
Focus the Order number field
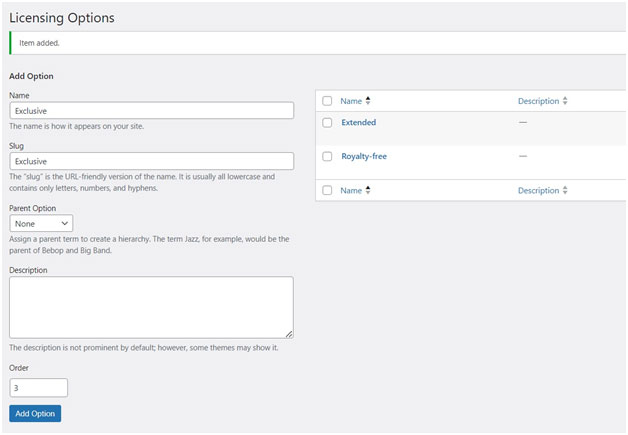click(38, 388)
